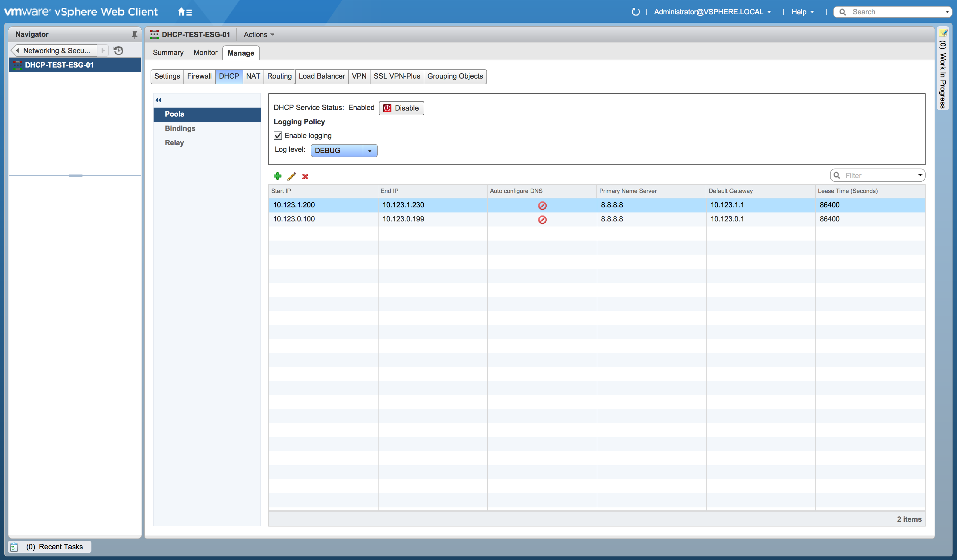Pin the Navigator panel
The image size is (957, 560).
coord(134,35)
